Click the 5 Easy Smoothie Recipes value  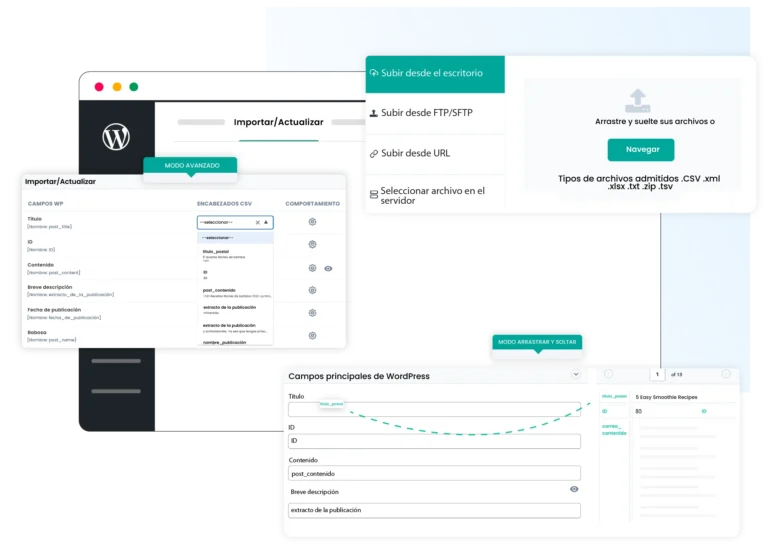pyautogui.click(x=666, y=397)
